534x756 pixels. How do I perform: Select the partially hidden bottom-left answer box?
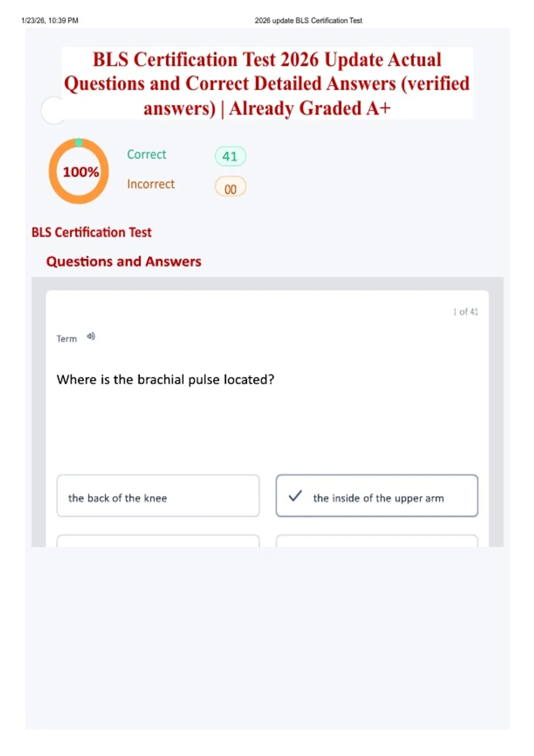coord(158,541)
